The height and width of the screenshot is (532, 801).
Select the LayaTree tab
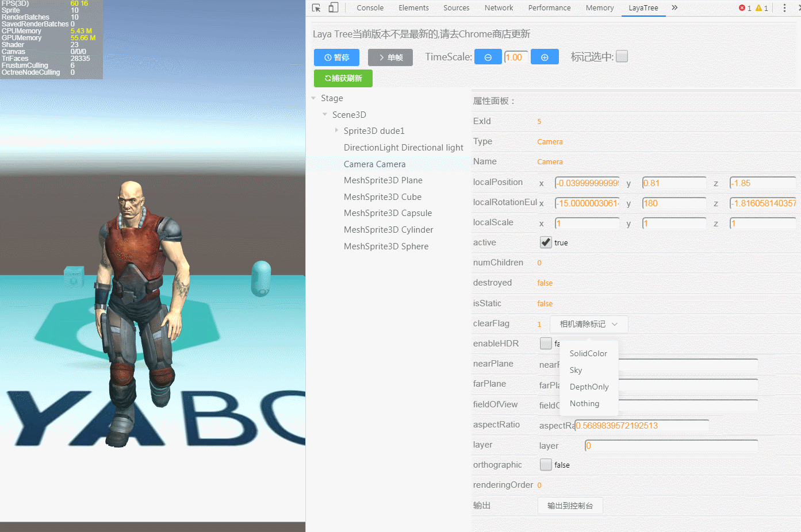pos(643,8)
